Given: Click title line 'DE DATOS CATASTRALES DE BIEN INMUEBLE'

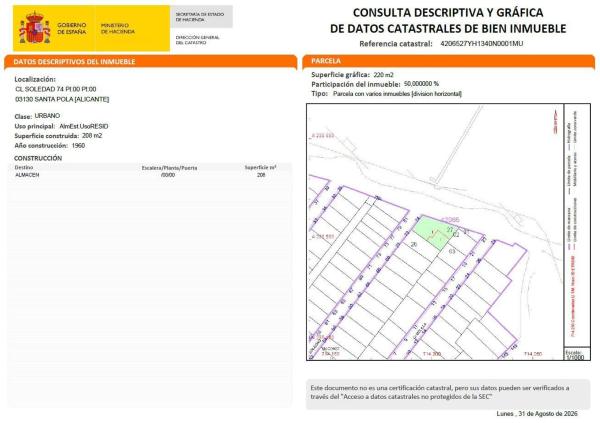Looking at the screenshot, I should click(x=448, y=29).
